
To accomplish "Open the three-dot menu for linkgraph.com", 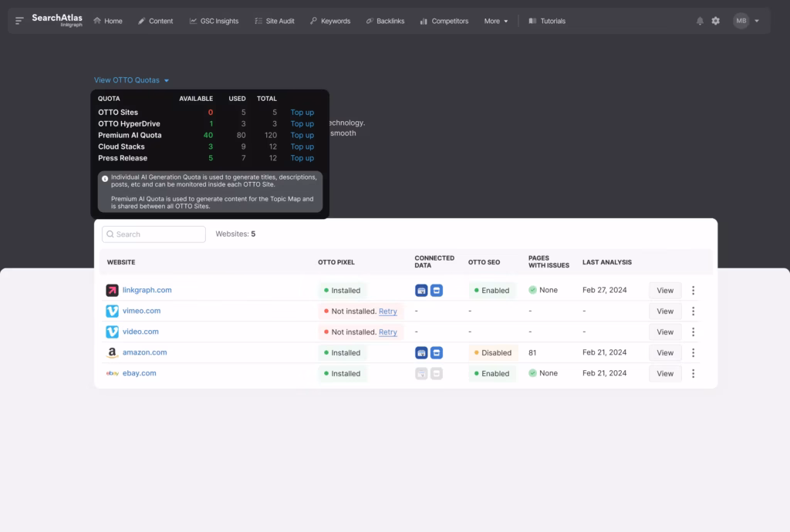I will tap(693, 291).
